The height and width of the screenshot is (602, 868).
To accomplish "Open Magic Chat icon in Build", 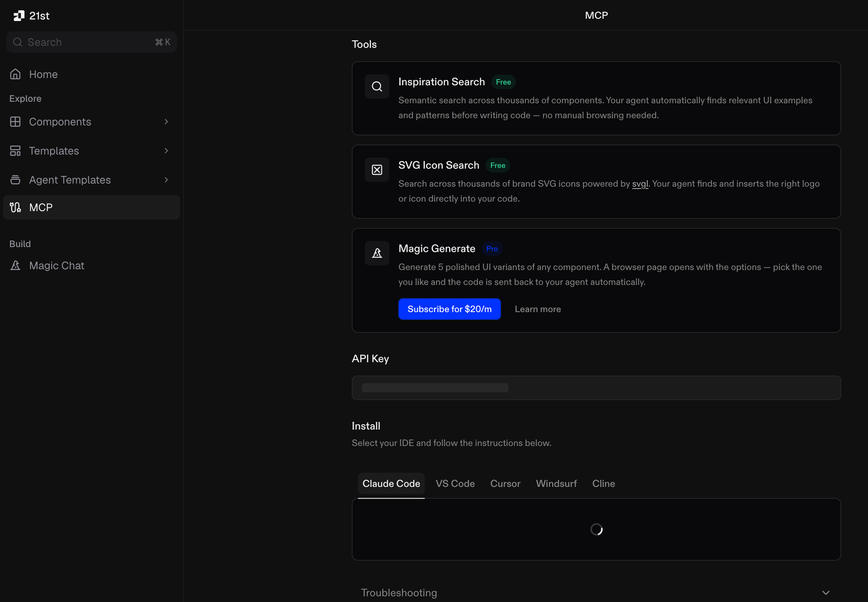I will click(x=16, y=265).
